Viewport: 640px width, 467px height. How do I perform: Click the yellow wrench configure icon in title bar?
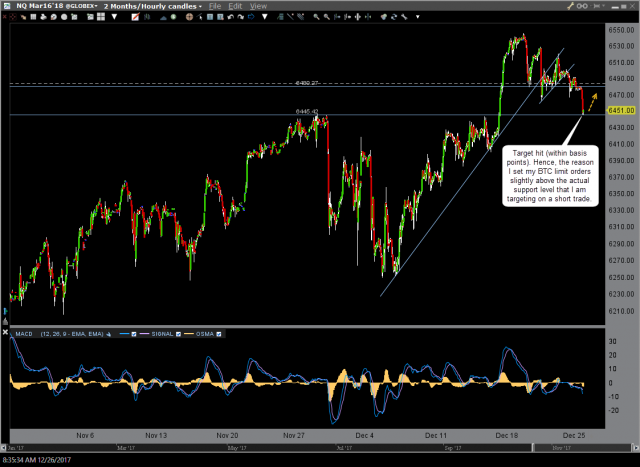coord(571,6)
